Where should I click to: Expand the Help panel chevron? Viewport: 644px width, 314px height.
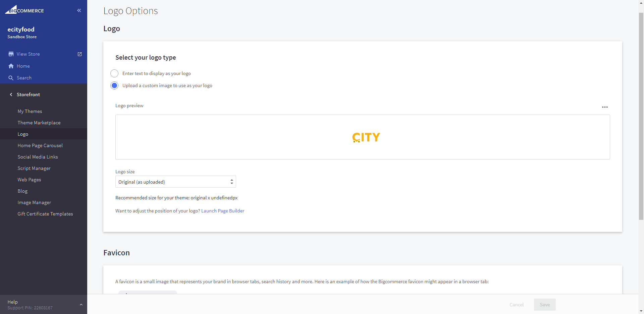pyautogui.click(x=81, y=305)
